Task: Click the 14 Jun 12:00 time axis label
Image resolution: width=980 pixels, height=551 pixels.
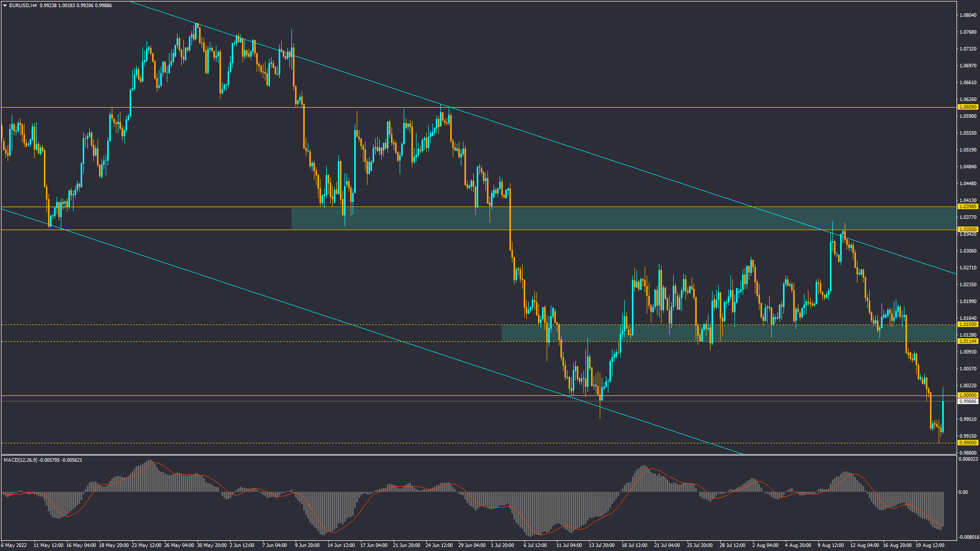Action: [341, 545]
